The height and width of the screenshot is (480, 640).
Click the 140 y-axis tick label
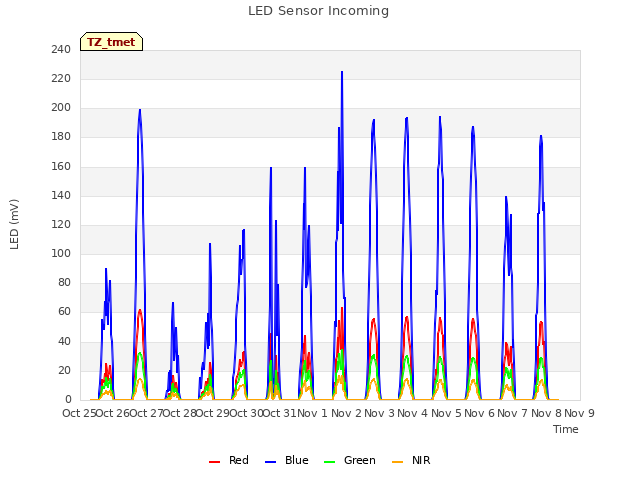(61, 195)
